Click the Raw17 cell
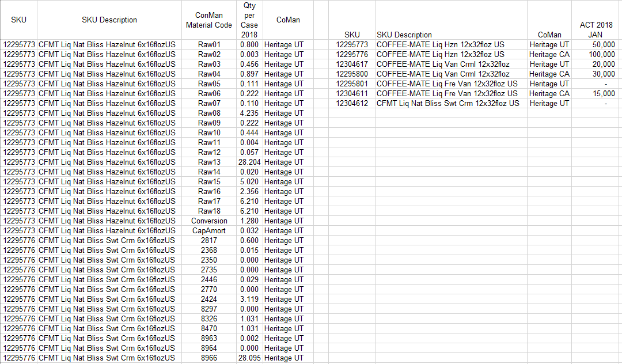622x364 pixels. coord(209,201)
